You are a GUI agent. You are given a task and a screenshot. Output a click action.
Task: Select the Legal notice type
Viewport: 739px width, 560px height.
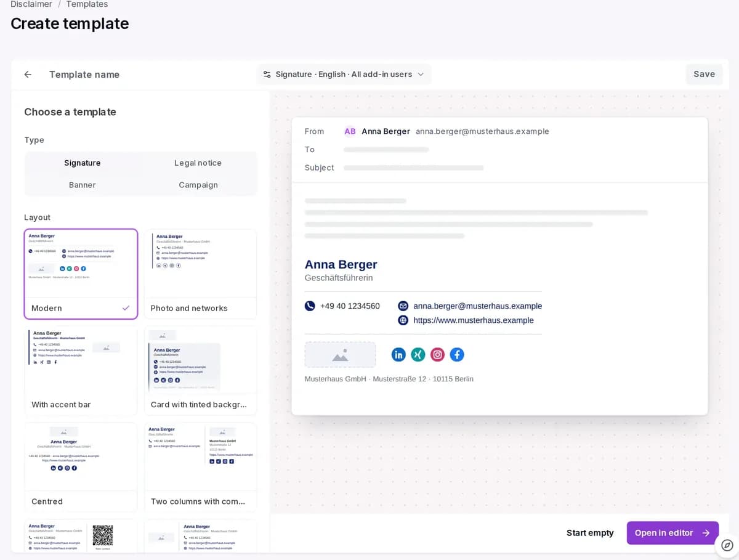198,163
